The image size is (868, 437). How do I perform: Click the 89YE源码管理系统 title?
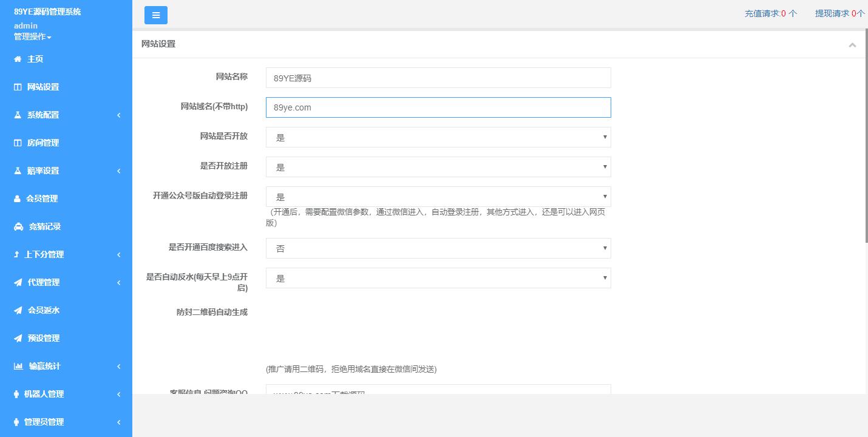[x=47, y=12]
